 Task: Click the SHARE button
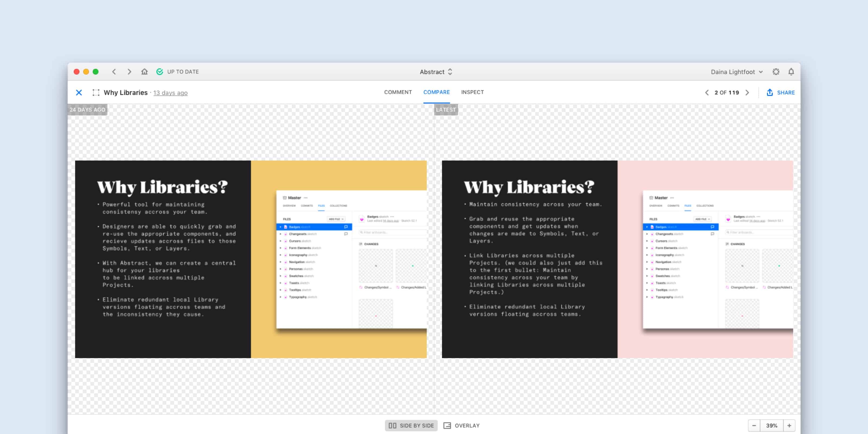pos(782,92)
